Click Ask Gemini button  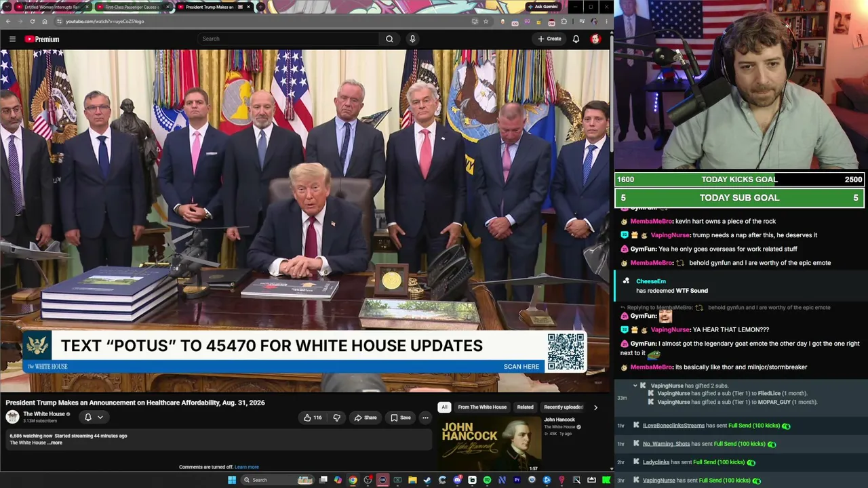542,7
